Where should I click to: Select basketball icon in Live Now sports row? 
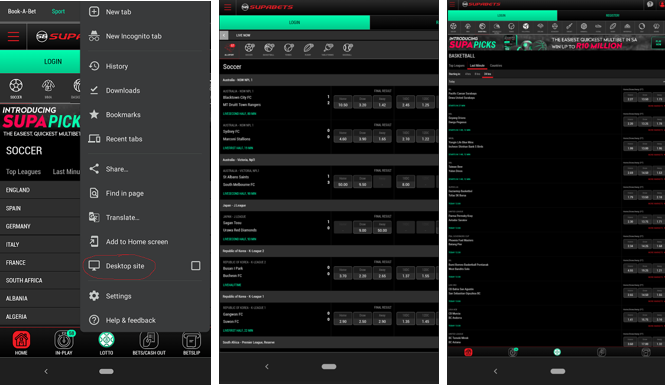point(269,49)
